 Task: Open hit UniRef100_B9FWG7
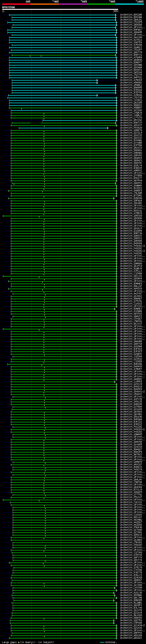(131, 30)
